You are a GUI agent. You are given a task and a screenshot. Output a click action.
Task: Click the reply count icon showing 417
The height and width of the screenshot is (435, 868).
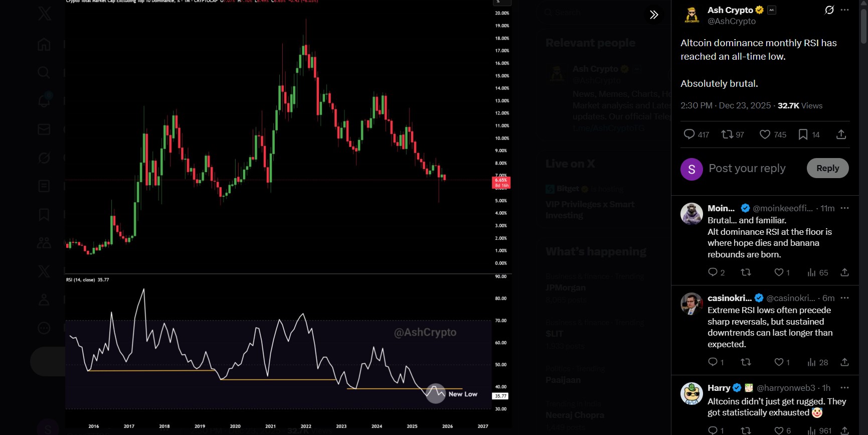689,134
